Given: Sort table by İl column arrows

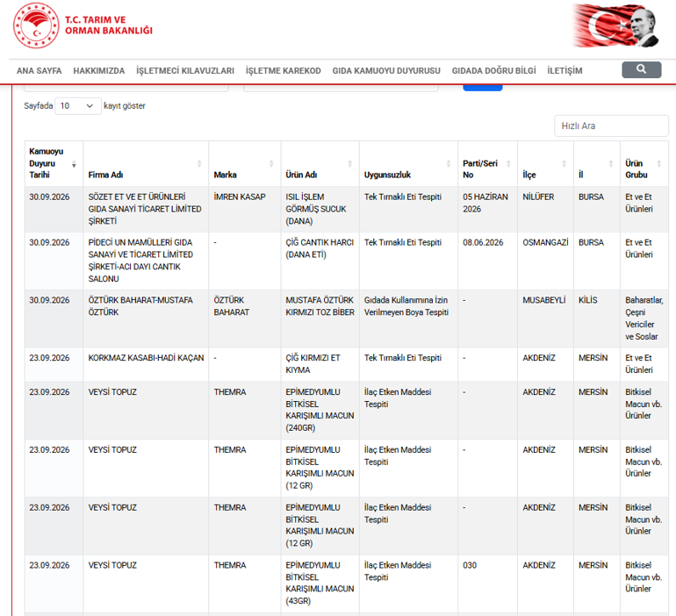Looking at the screenshot, I should (x=610, y=164).
